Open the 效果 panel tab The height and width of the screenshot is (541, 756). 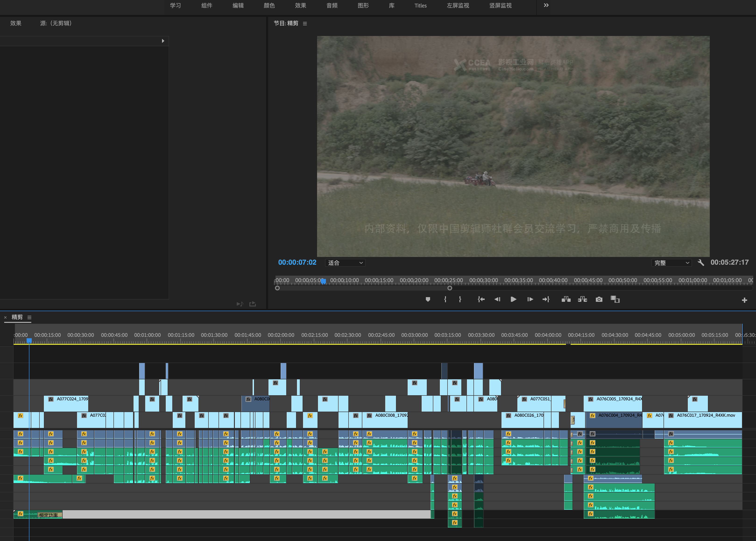pyautogui.click(x=16, y=23)
